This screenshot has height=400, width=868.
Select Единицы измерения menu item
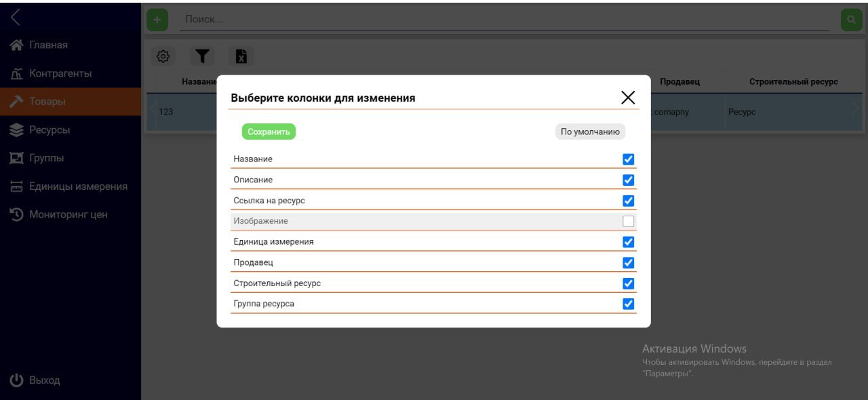click(x=77, y=186)
